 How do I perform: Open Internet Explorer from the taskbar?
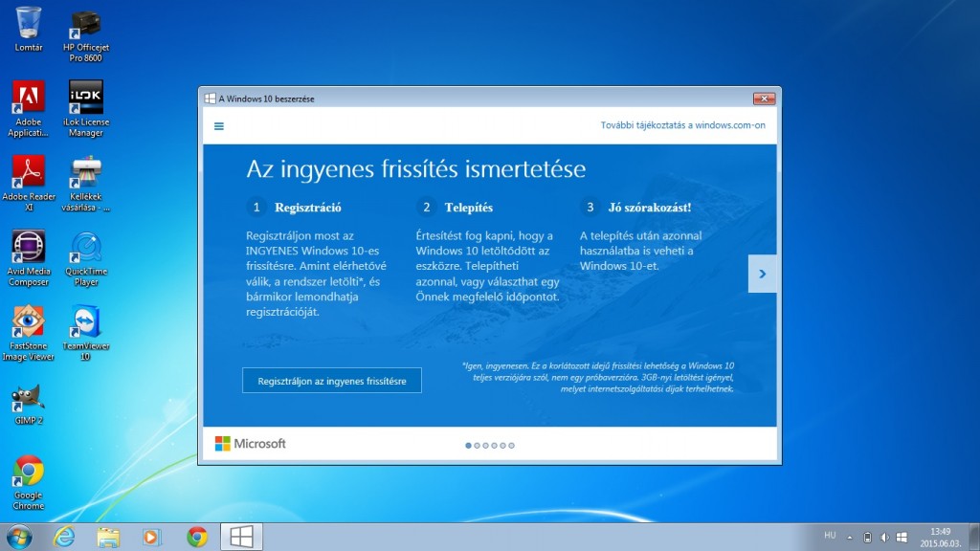point(64,537)
